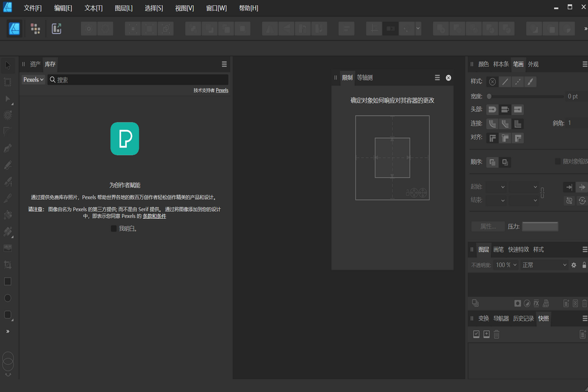Open the Pexels link
Screen dimensions: 588x392
click(222, 90)
